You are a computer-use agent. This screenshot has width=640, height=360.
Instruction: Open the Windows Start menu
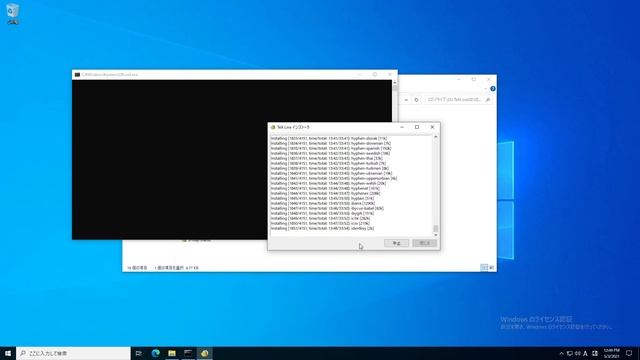pyautogui.click(x=8, y=353)
